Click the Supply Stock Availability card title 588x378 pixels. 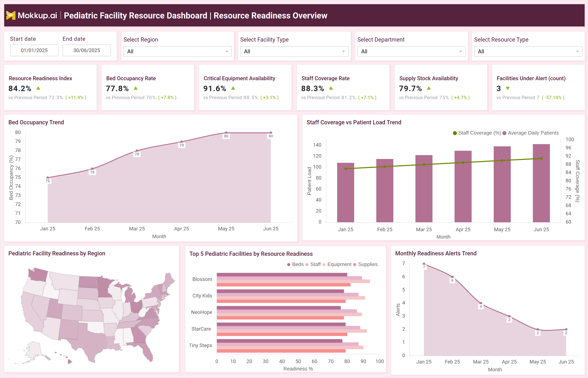pyautogui.click(x=428, y=78)
